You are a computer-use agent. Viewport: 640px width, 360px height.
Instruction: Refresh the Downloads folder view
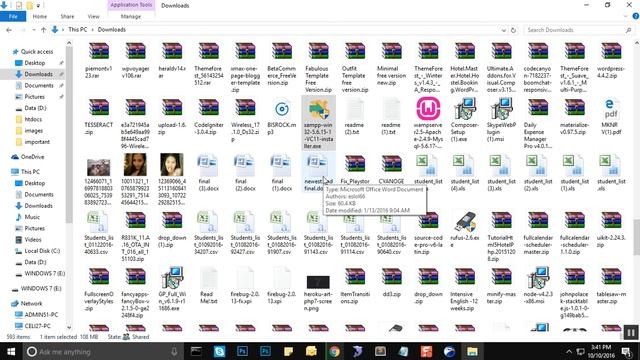click(x=513, y=30)
